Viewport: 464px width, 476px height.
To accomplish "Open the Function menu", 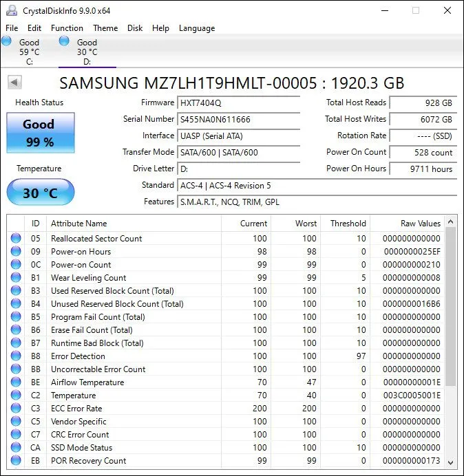I will (67, 28).
